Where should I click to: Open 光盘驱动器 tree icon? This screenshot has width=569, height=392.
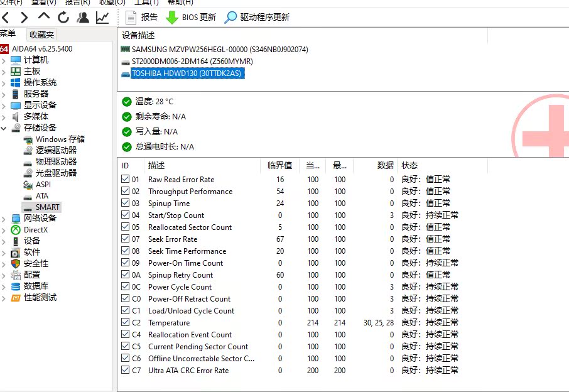28,173
